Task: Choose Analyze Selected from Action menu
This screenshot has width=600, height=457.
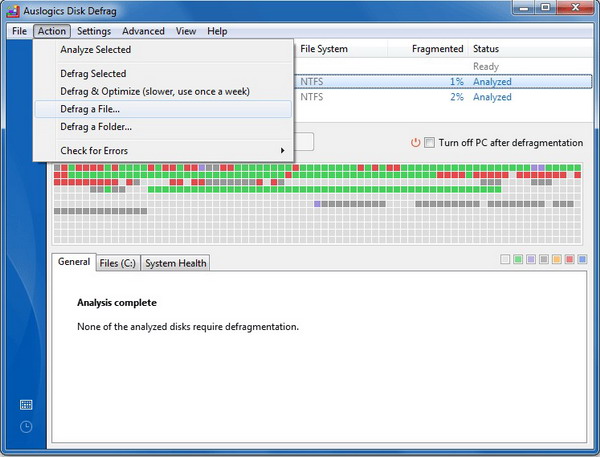Action: tap(163, 49)
